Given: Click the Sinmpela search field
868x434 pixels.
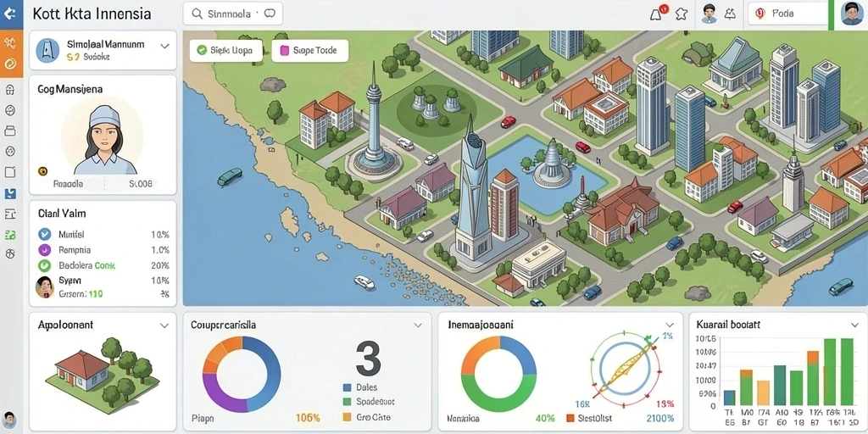Looking at the screenshot, I should (232, 14).
